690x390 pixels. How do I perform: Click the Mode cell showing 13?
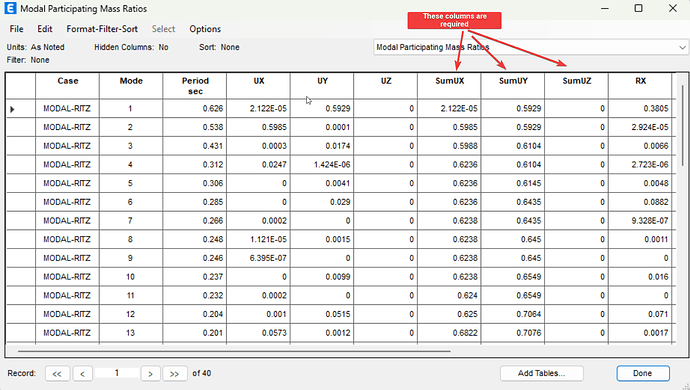pos(131,333)
